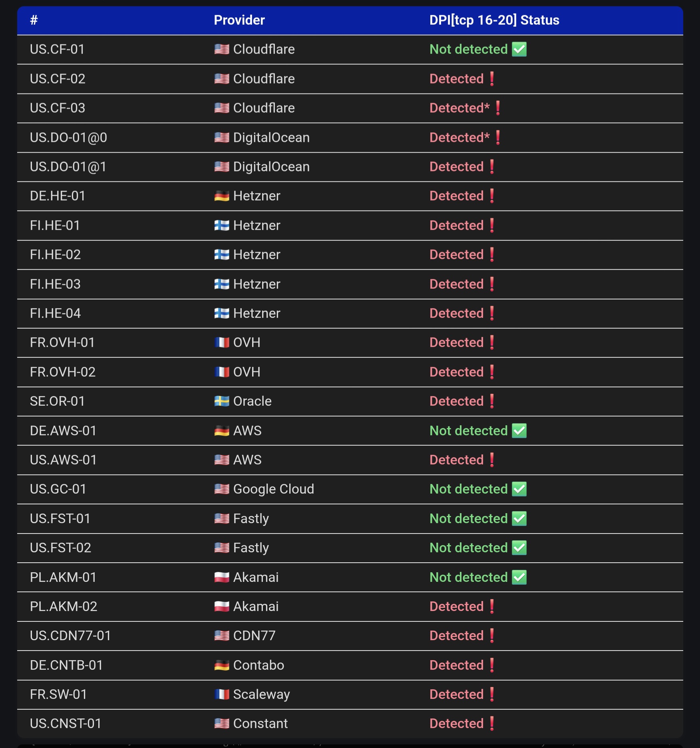Click red exclamation mark in US.CNST-01 row
700x748 pixels.
492,723
